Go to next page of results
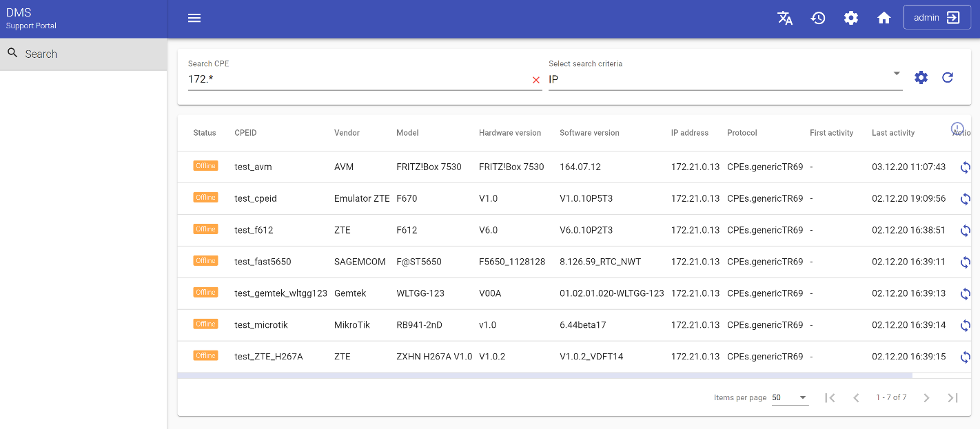Viewport: 980px width, 429px height. point(926,398)
